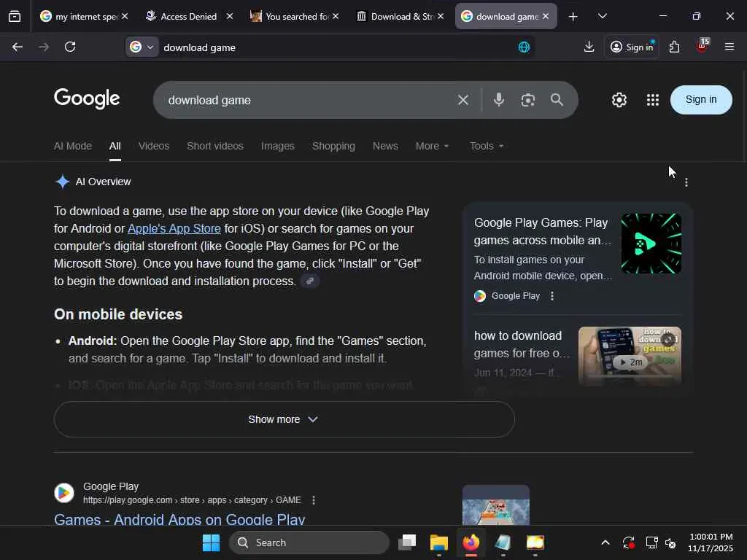
Task: Select the Shopping search filter
Action: (x=333, y=146)
